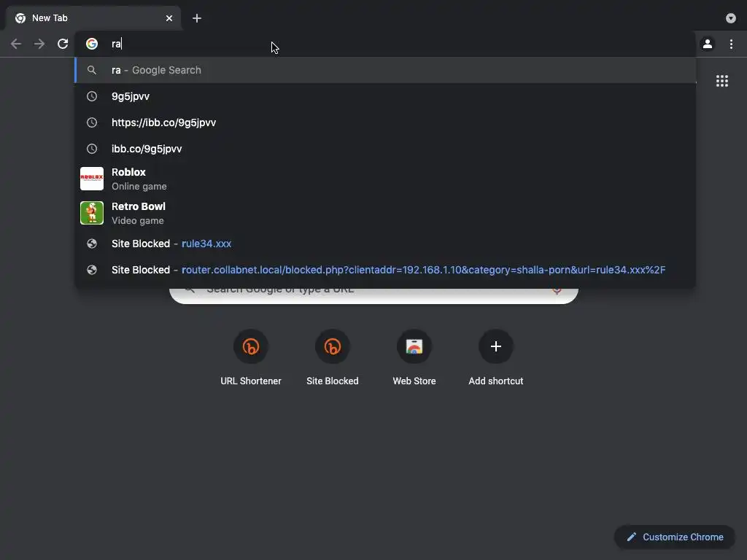Click the clock icon beside https://ibb.co/9g5jpvv
This screenshot has width=747, height=560.
(92, 122)
